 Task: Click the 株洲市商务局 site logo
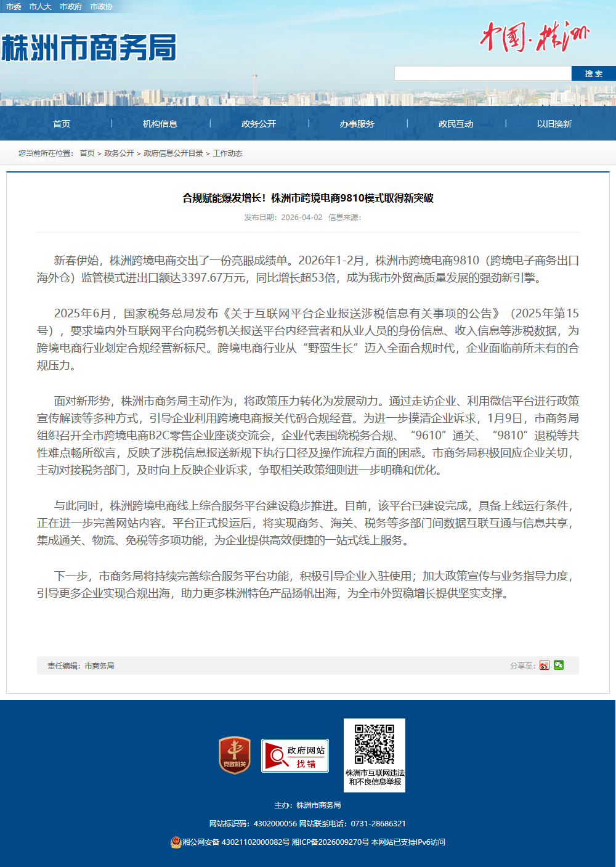[x=89, y=48]
